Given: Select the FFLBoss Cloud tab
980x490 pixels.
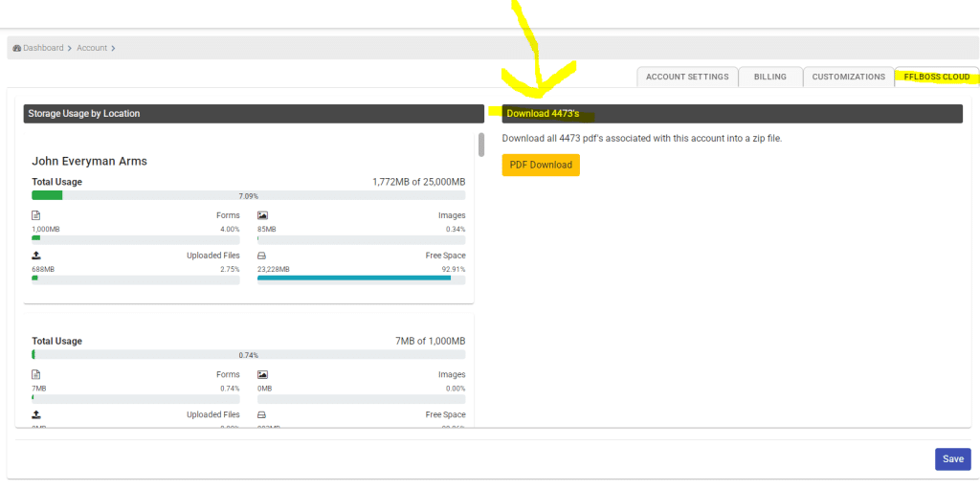Looking at the screenshot, I should tap(936, 77).
